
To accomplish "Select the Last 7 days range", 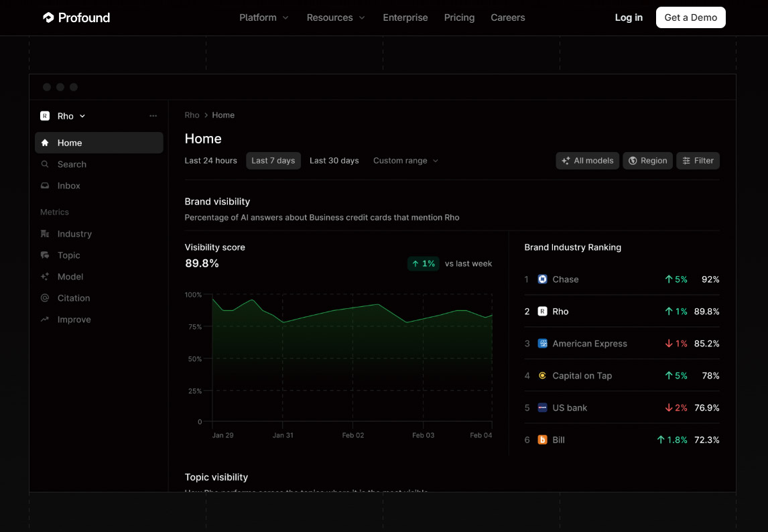I will [x=273, y=161].
